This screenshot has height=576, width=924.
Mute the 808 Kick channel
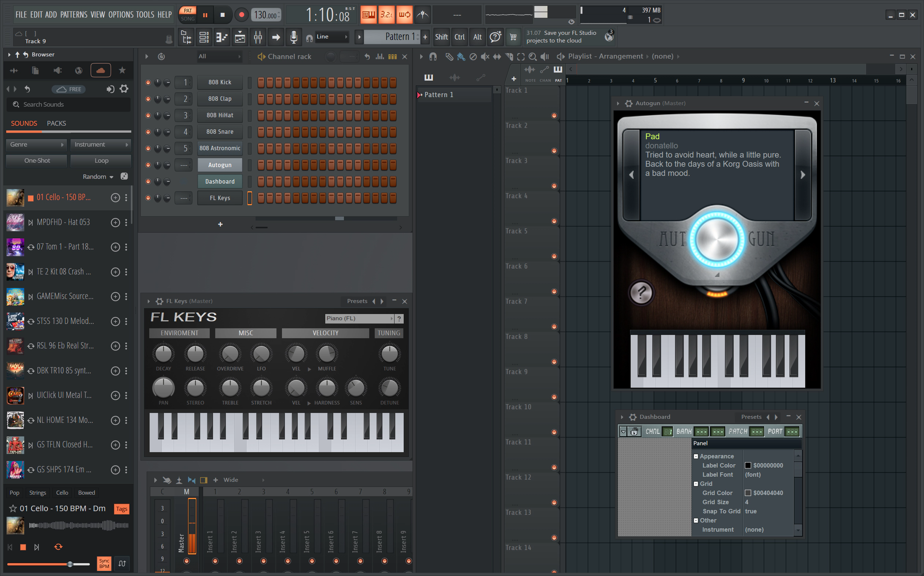(148, 82)
